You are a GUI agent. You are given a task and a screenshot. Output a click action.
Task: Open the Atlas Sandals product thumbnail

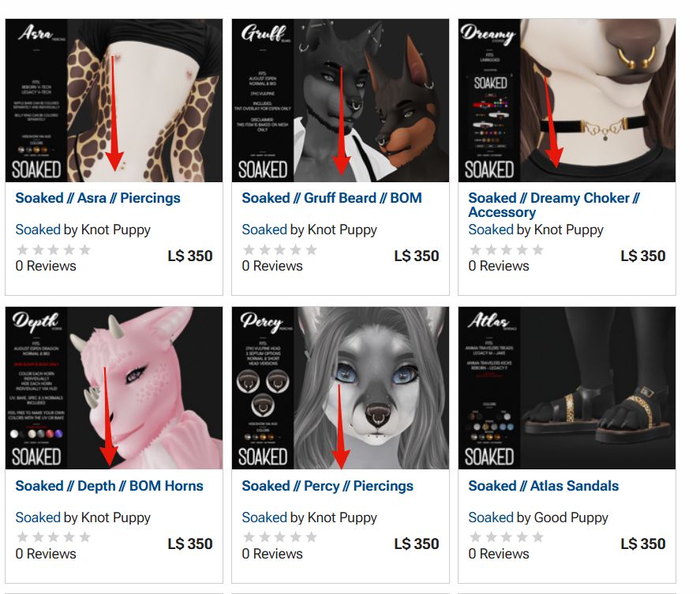pos(567,388)
